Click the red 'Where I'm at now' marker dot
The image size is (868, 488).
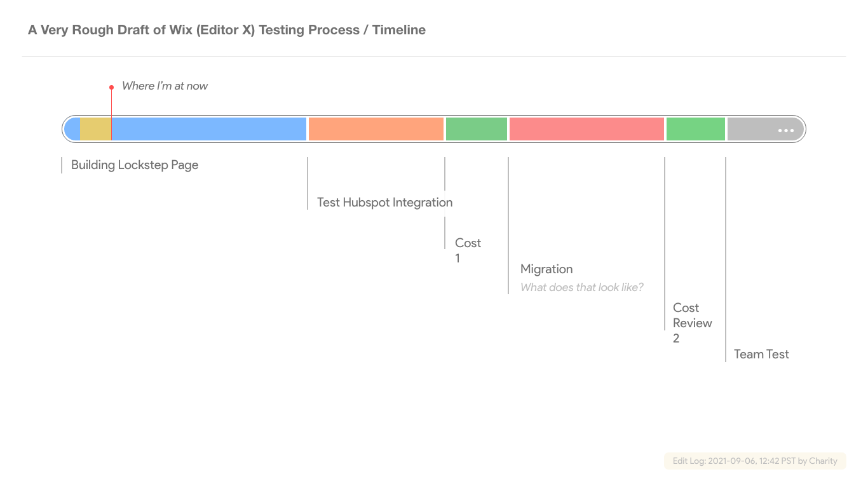tap(111, 87)
